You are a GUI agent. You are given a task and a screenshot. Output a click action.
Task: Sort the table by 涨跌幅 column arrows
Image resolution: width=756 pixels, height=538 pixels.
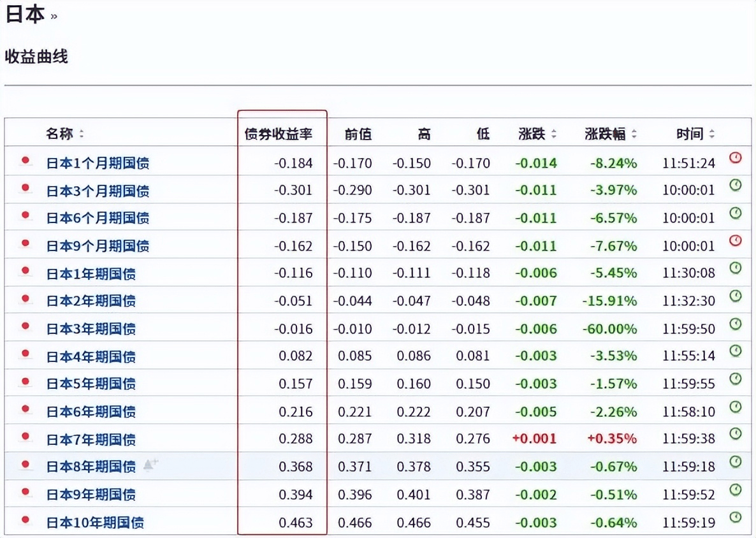click(634, 134)
